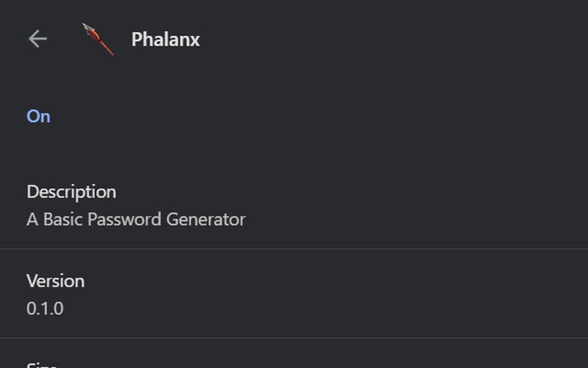588x368 pixels.
Task: Click the arrow icon beside the Phalanx title
Action: (38, 39)
